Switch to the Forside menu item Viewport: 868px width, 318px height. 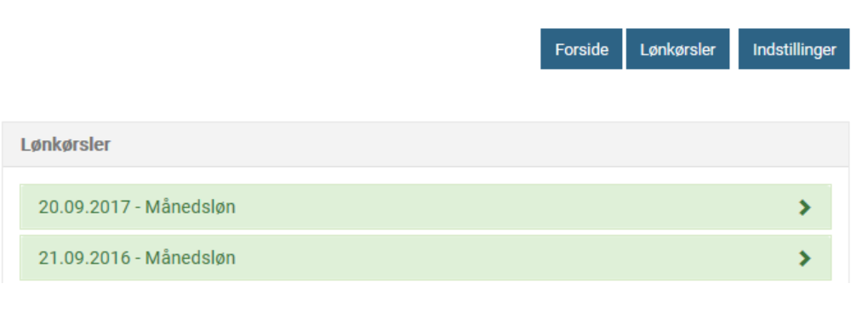coord(581,49)
